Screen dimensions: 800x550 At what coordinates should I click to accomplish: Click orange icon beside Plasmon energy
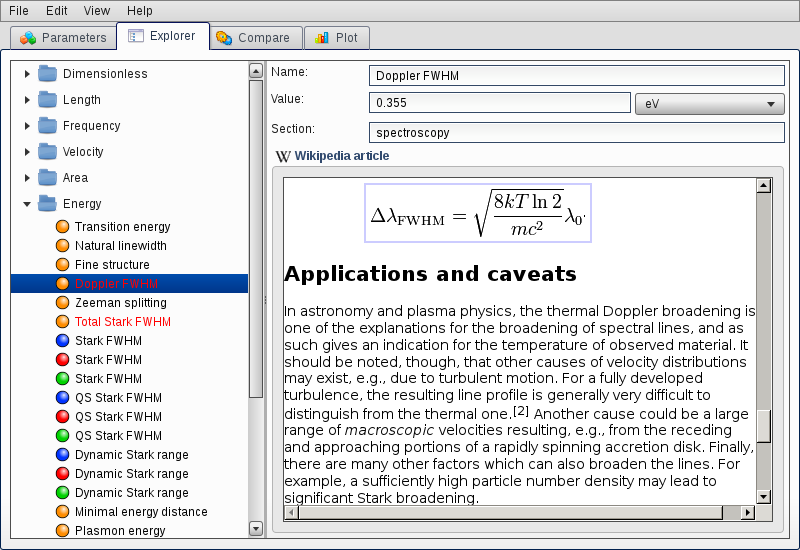[x=62, y=531]
